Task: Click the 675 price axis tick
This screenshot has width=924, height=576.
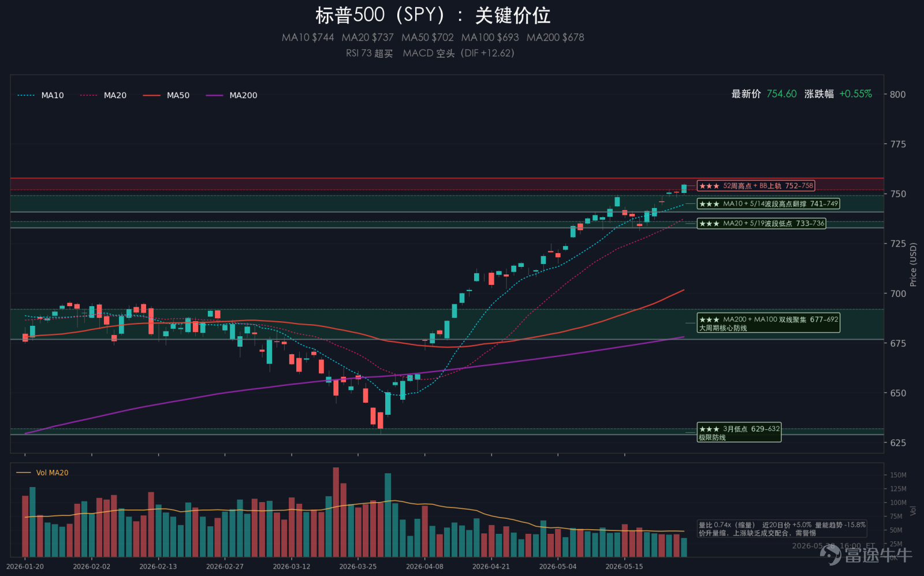Action: [x=897, y=343]
